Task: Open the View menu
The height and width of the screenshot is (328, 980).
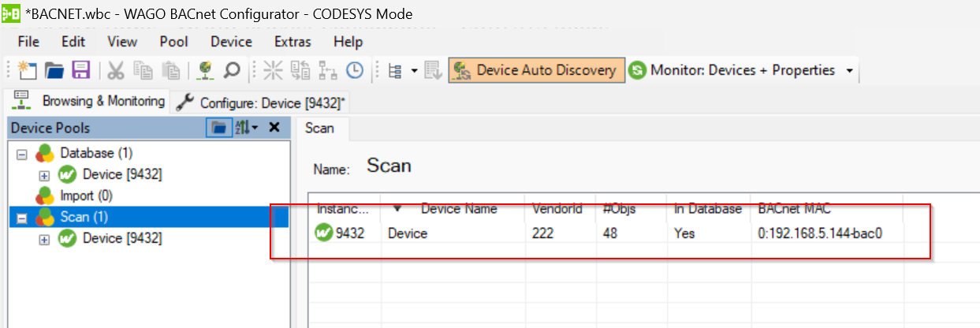Action: pyautogui.click(x=122, y=42)
